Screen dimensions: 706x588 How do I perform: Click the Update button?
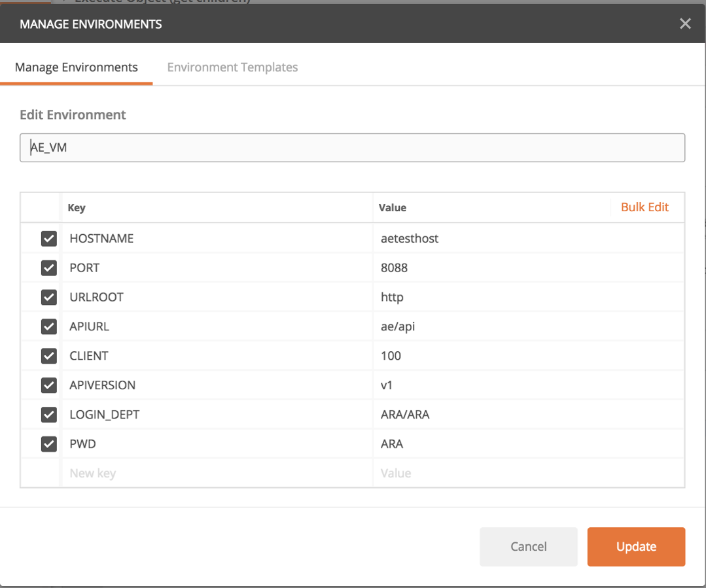(635, 547)
